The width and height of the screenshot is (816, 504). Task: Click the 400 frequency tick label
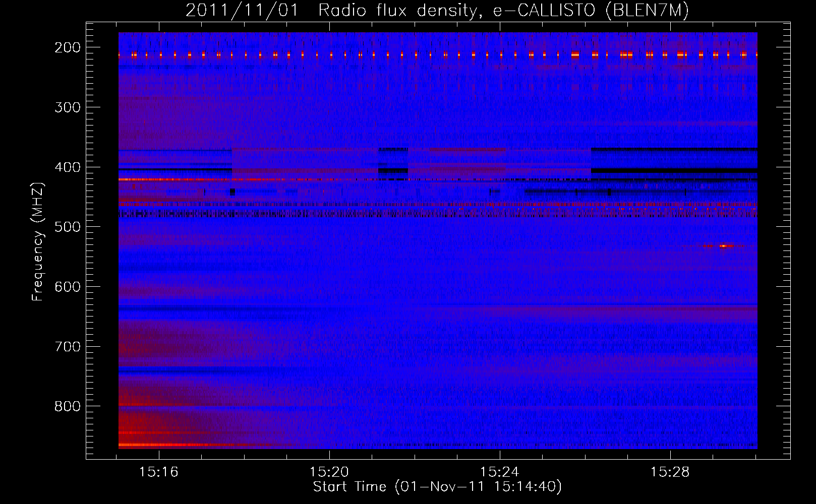[x=68, y=167]
